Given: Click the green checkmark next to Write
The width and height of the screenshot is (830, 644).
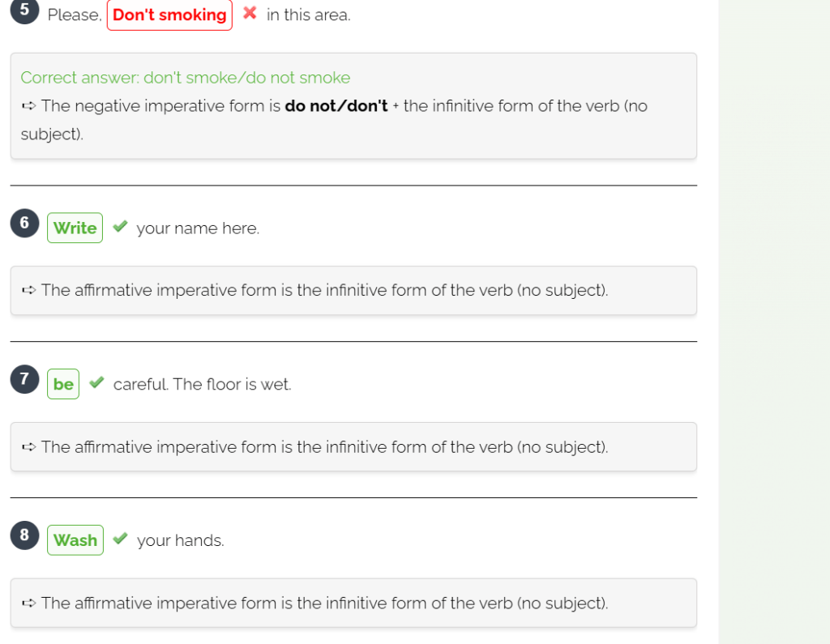Looking at the screenshot, I should [120, 227].
